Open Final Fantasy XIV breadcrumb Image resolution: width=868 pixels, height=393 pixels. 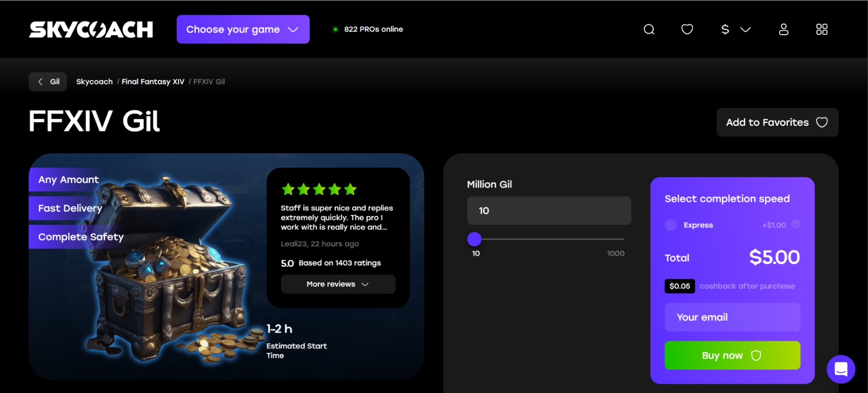coord(153,82)
